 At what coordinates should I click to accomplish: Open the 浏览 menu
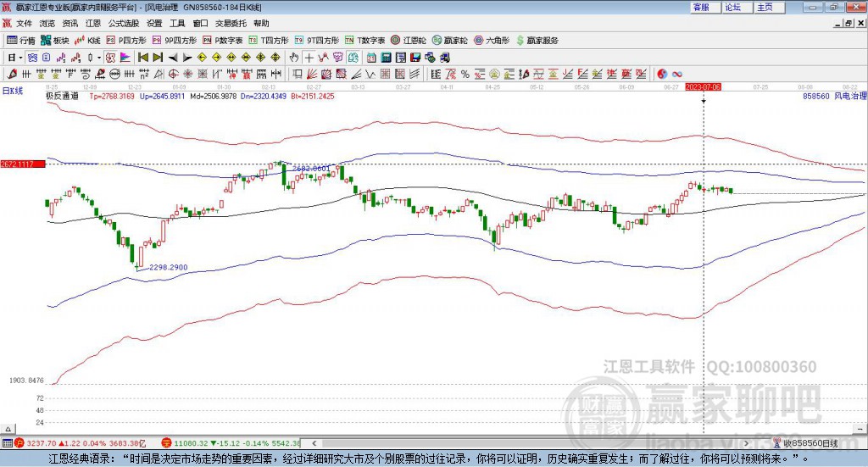coord(47,23)
